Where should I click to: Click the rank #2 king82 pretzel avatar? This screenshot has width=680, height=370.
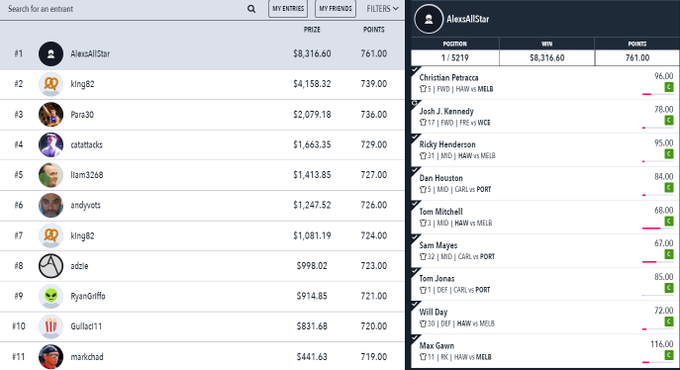51,84
